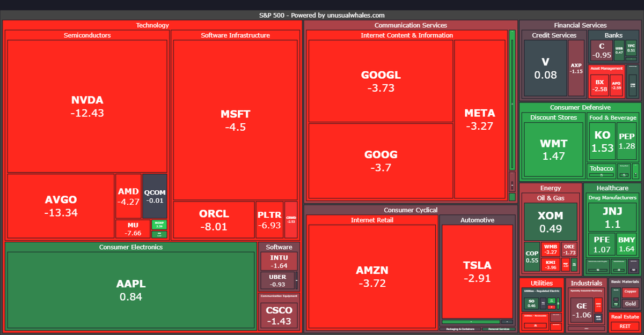Open the REIT tile under Real Estate
Image resolution: width=644 pixels, height=335 pixels.
pyautogui.click(x=625, y=326)
